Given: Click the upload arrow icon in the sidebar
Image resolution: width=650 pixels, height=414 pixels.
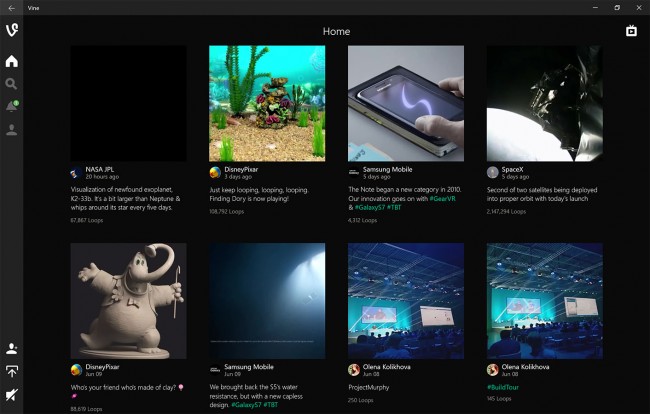Looking at the screenshot, I should 12,371.
